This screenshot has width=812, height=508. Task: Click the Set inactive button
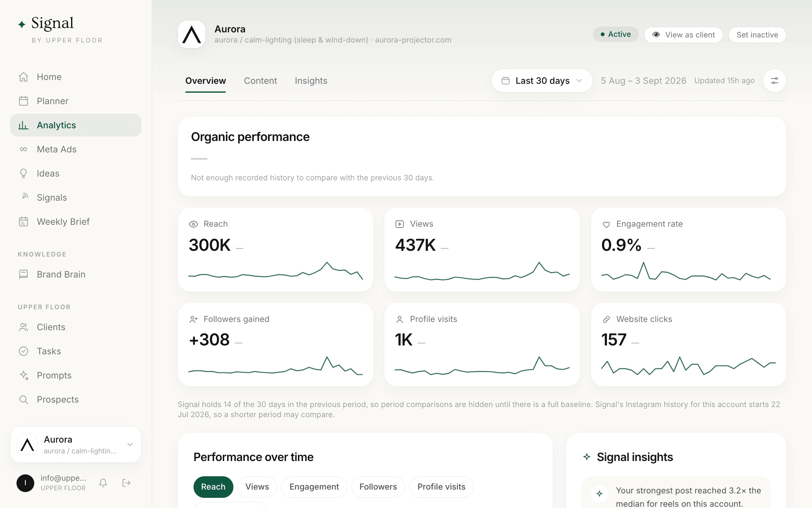pos(757,35)
